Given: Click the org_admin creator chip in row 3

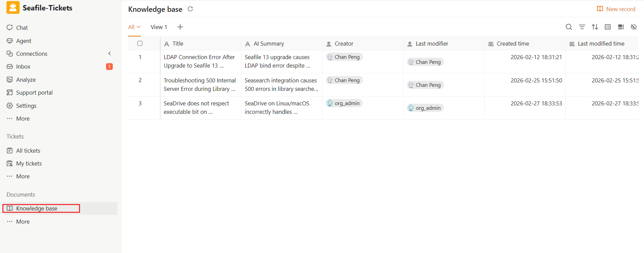Looking at the screenshot, I should click(344, 103).
